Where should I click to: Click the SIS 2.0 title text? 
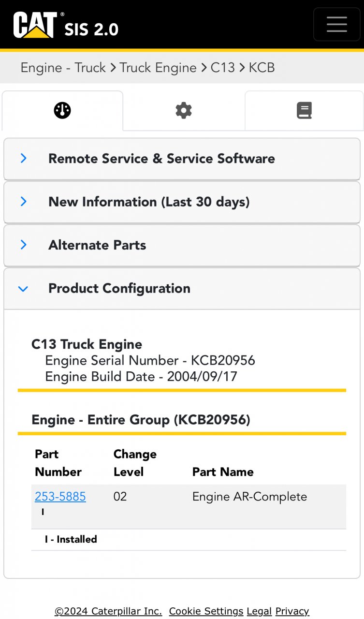click(x=91, y=29)
